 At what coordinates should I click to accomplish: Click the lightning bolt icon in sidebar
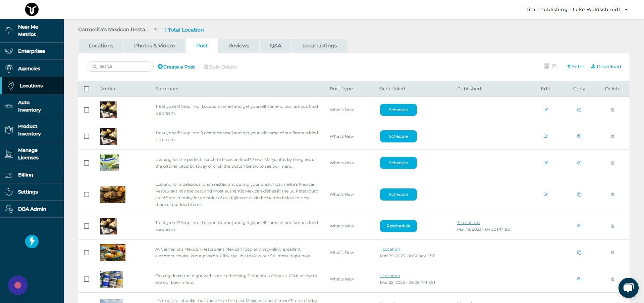32,241
